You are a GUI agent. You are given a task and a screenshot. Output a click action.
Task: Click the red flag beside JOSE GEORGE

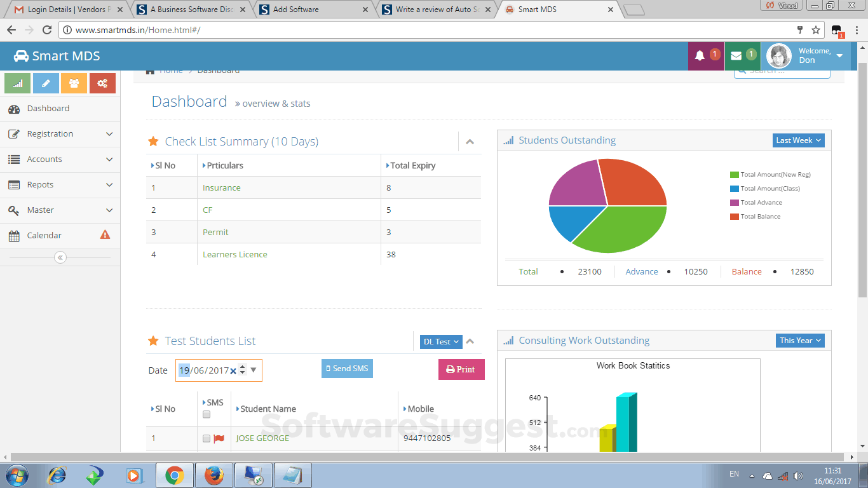(x=219, y=438)
